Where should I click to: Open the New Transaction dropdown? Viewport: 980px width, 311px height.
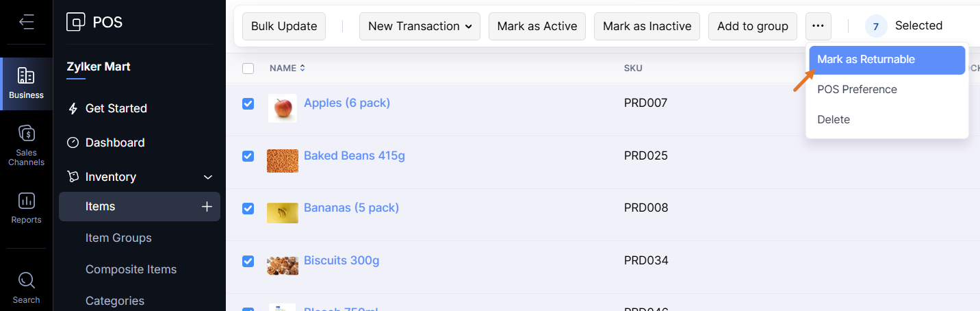(x=420, y=26)
